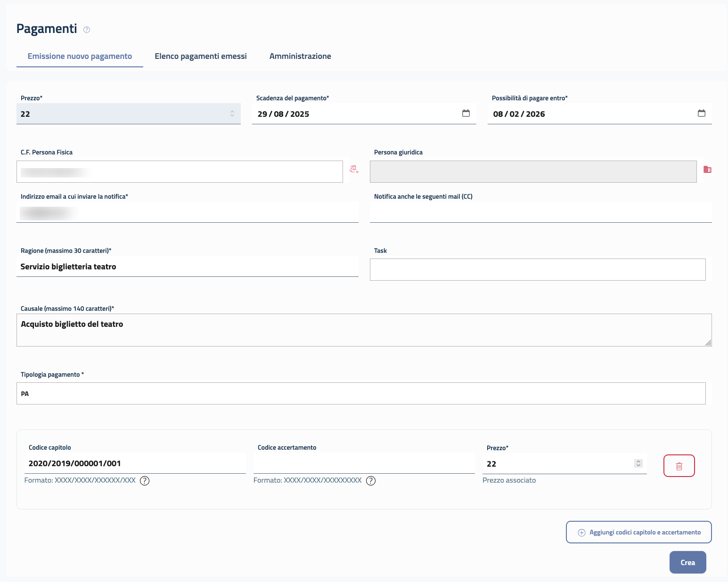Click the Causale textarea resize handle
Image resolution: width=728 pixels, height=582 pixels.
pos(708,343)
